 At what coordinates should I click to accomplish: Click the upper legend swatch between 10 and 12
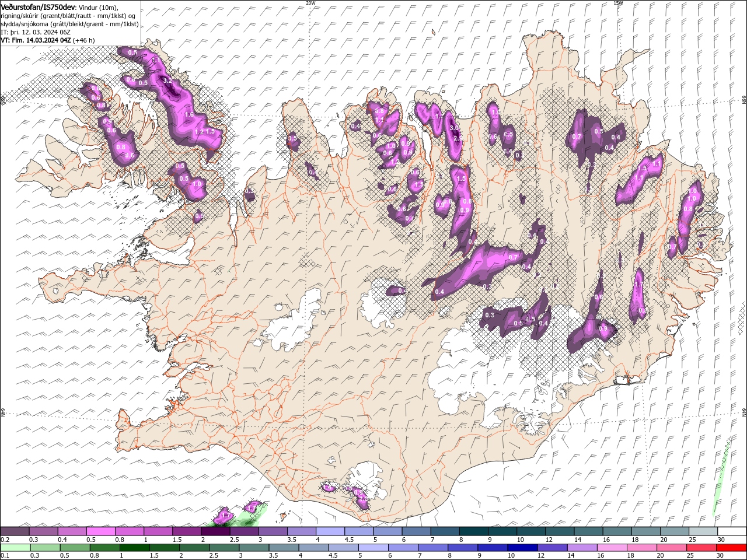click(x=530, y=531)
